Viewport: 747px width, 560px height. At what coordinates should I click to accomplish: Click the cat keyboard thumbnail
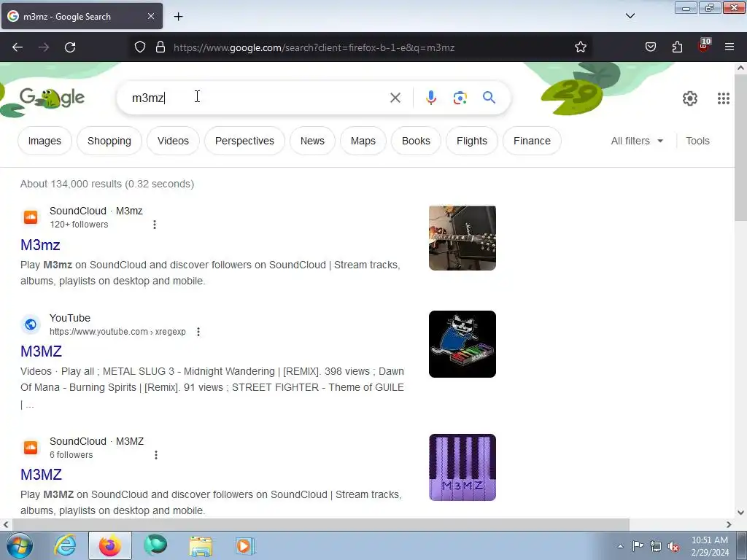[x=462, y=344]
